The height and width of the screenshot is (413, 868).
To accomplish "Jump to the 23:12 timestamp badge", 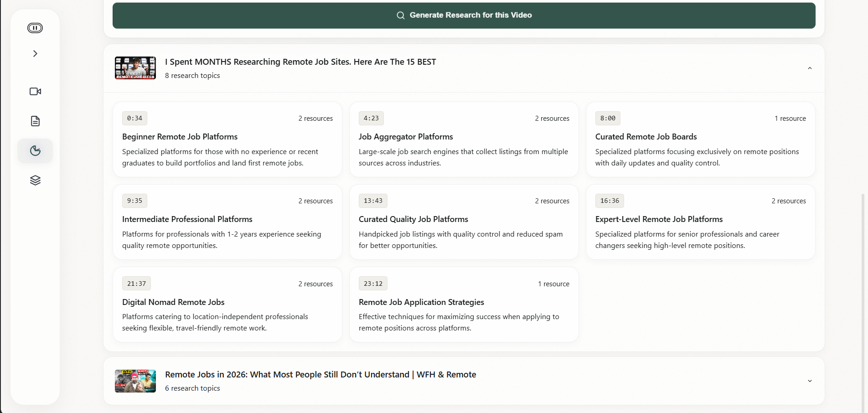I will 373,284.
